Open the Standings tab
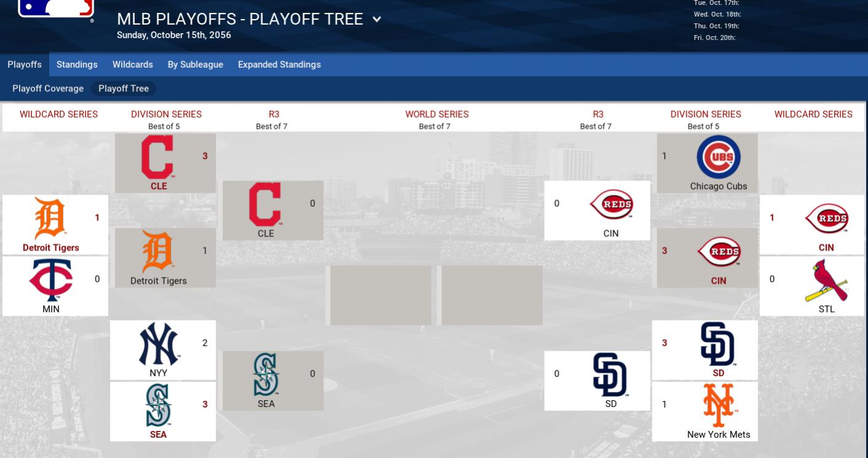This screenshot has height=458, width=868. (77, 65)
